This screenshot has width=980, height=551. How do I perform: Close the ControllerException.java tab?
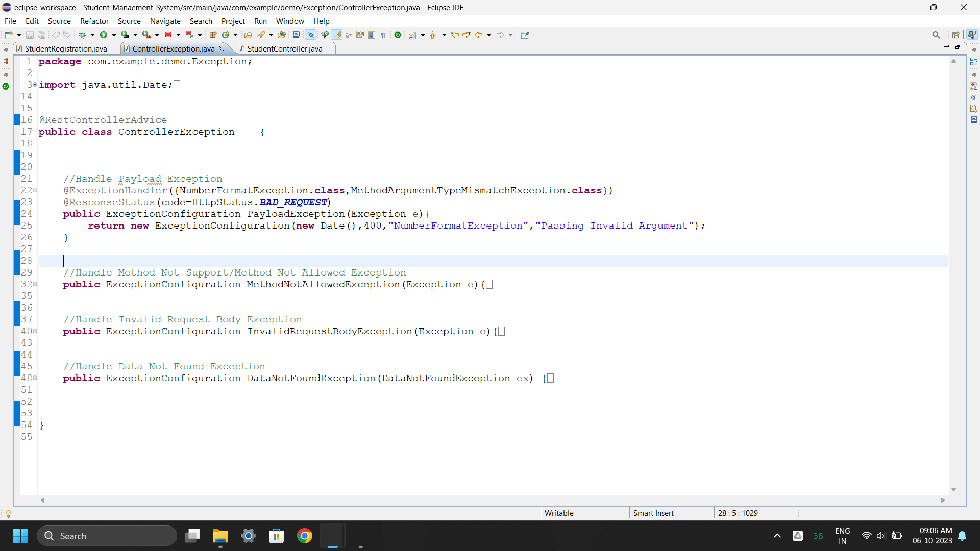pos(222,49)
